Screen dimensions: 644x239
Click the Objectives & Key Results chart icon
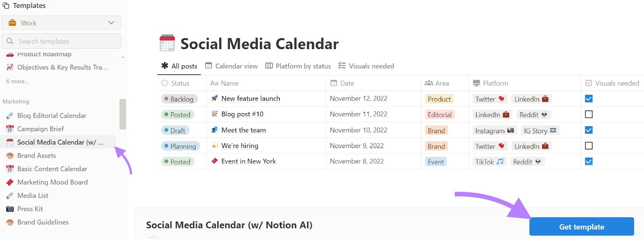tap(10, 67)
